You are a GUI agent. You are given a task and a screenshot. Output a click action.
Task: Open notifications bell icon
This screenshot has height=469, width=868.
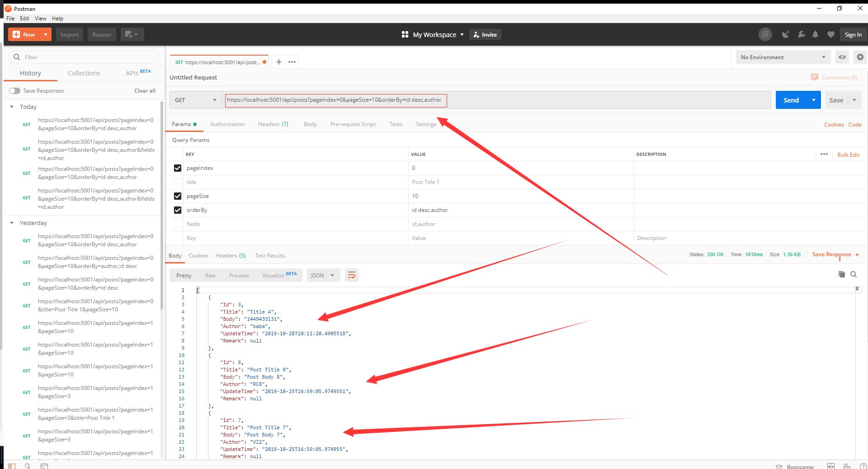pyautogui.click(x=816, y=34)
